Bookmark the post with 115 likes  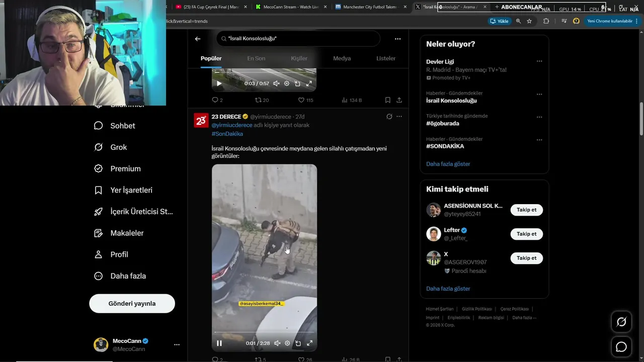[387, 100]
